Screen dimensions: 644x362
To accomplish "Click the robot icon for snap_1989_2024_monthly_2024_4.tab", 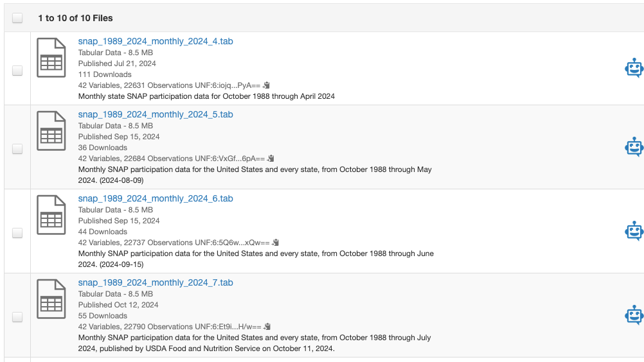I will click(634, 68).
